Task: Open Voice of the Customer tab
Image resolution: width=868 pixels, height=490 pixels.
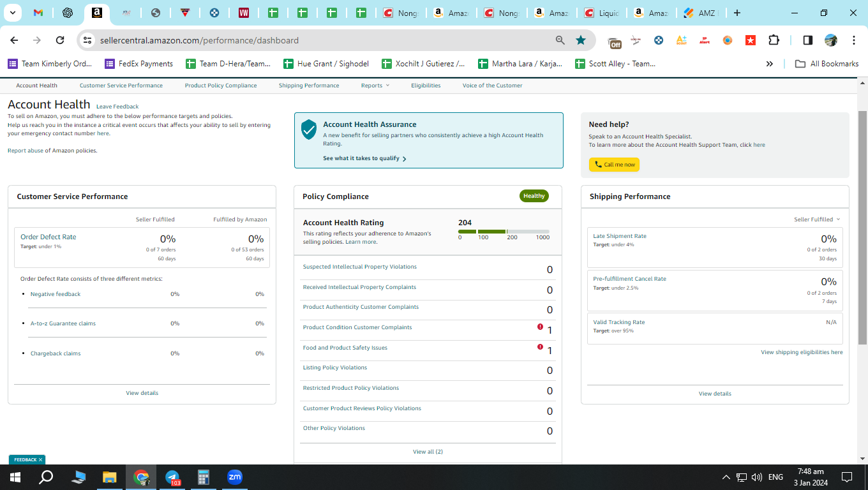Action: [492, 85]
